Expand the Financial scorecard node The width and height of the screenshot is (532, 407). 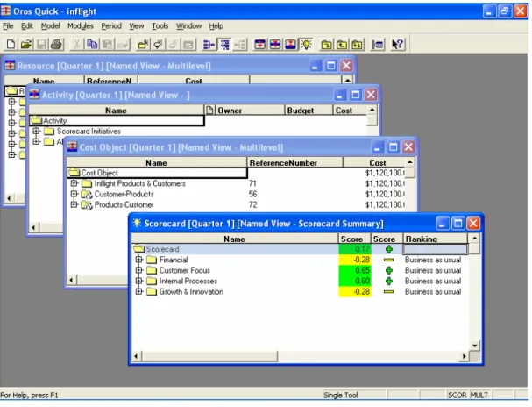138,260
